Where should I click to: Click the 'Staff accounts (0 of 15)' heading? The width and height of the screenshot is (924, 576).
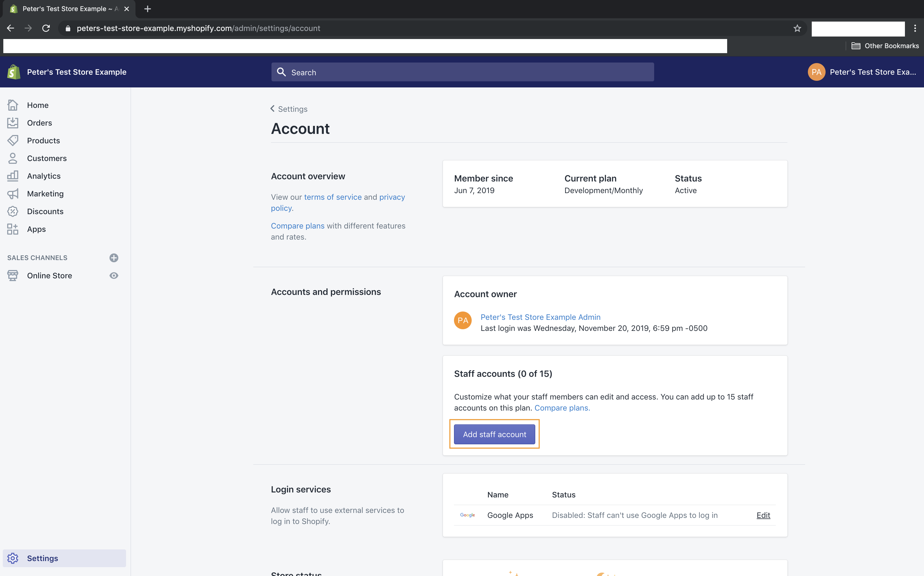click(503, 374)
